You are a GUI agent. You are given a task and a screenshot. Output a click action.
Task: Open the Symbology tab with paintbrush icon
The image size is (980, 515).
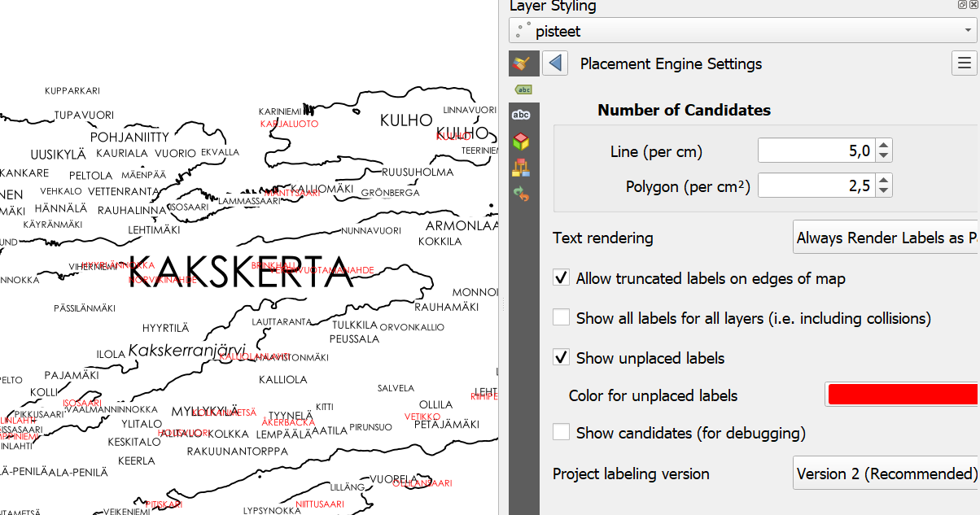523,63
